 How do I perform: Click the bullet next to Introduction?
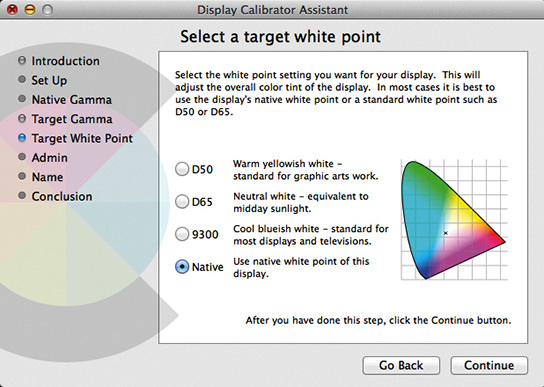[x=22, y=61]
